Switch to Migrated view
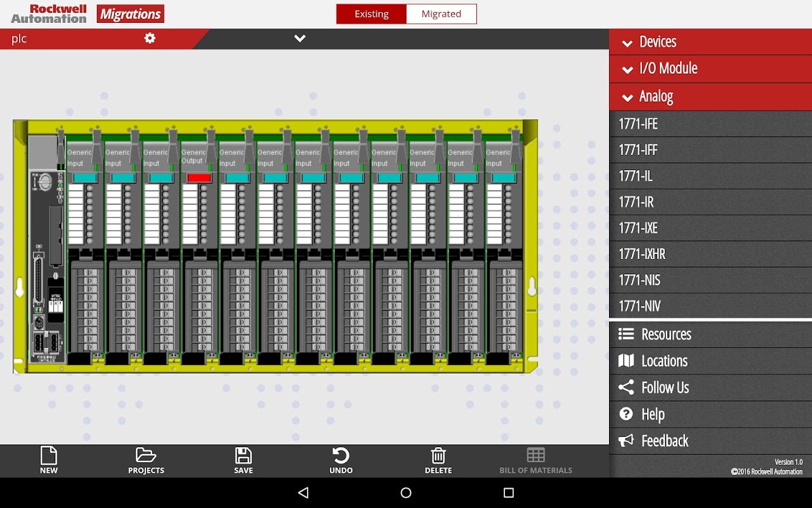This screenshot has height=508, width=812. point(441,14)
